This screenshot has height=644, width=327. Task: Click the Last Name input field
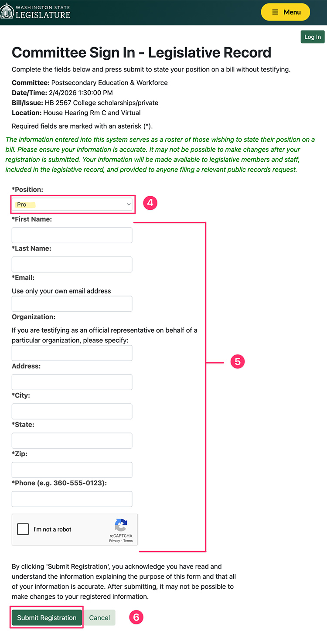72,264
